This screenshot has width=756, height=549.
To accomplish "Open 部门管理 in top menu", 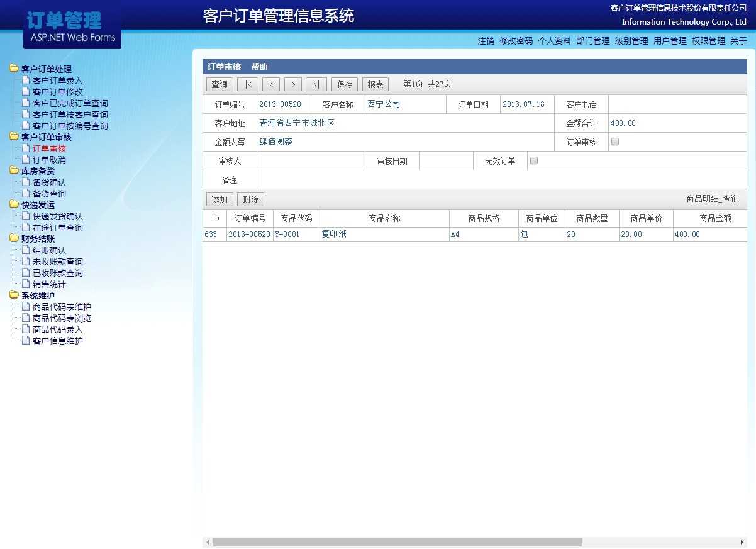I will (x=592, y=41).
